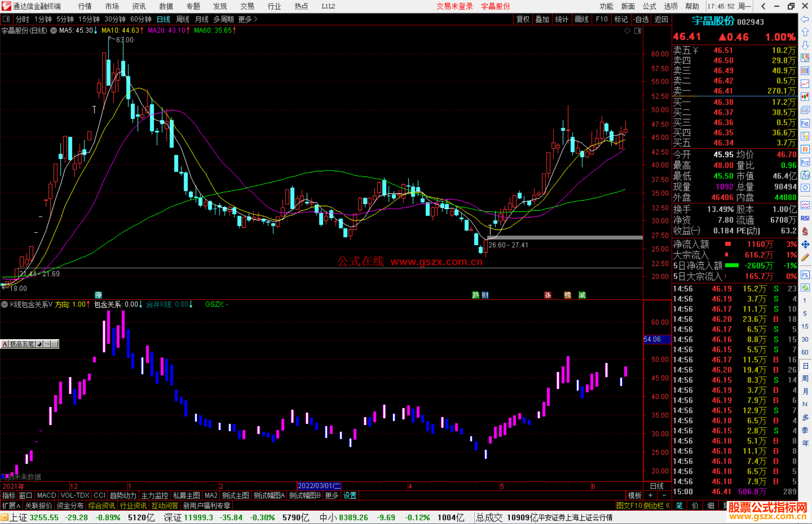The image size is (812, 524).
Task: Click the round settings icon beside 宇晶股份(日线)
Action: 53,30
